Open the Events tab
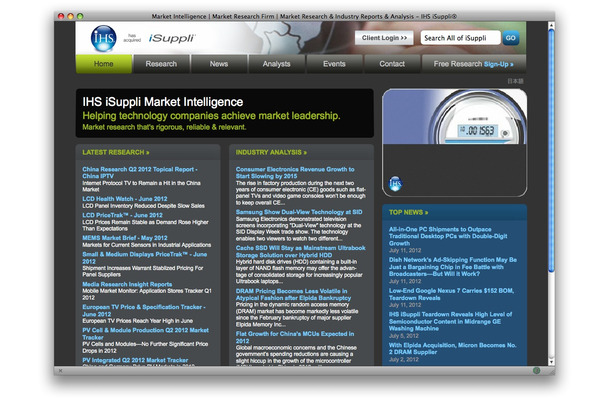Viewport: 610px width, 400px height. pyautogui.click(x=334, y=64)
